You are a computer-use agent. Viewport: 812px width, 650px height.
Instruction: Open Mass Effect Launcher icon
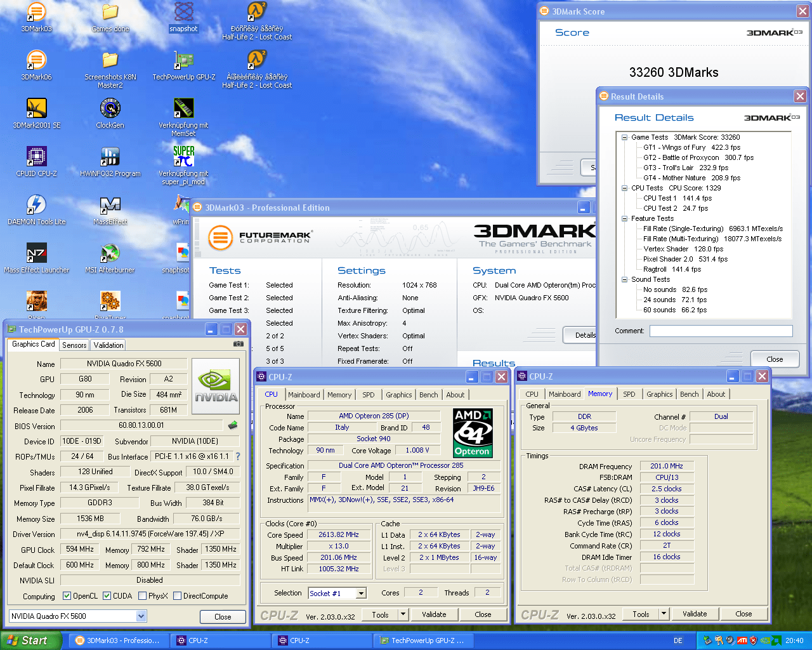[x=36, y=258]
